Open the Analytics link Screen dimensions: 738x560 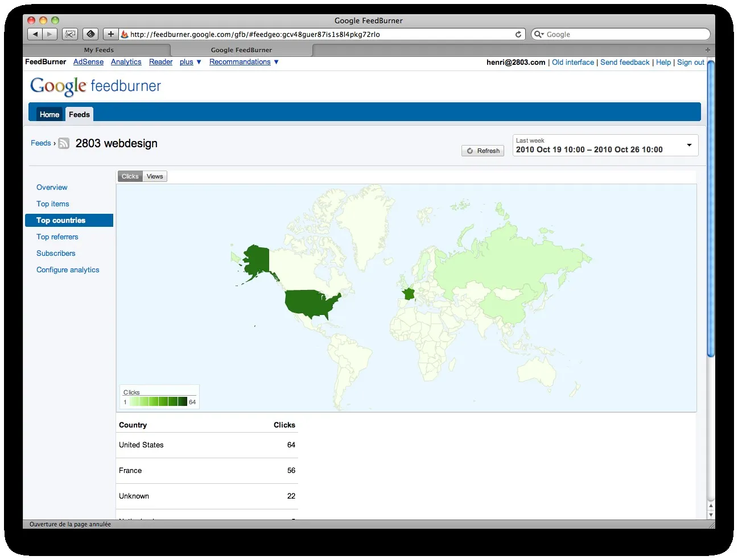[126, 62]
